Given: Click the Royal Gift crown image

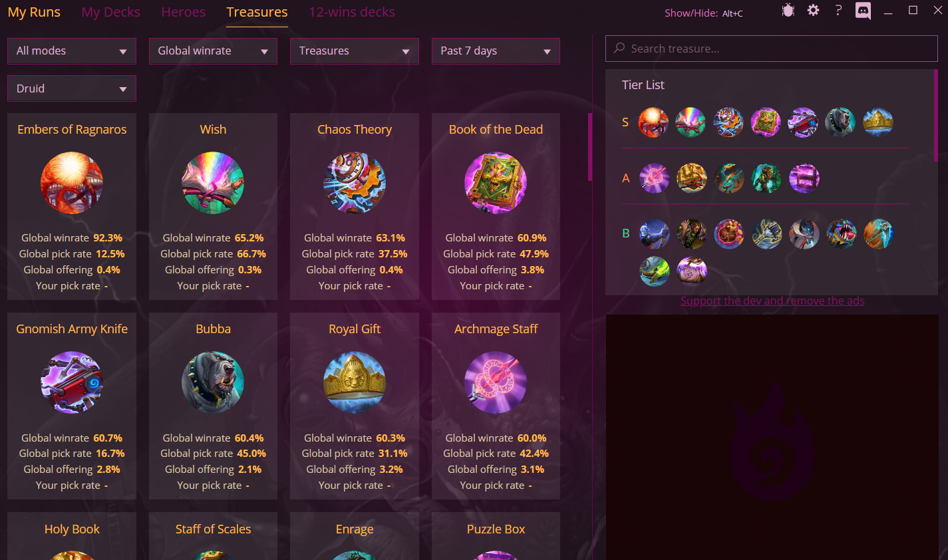Looking at the screenshot, I should click(355, 382).
